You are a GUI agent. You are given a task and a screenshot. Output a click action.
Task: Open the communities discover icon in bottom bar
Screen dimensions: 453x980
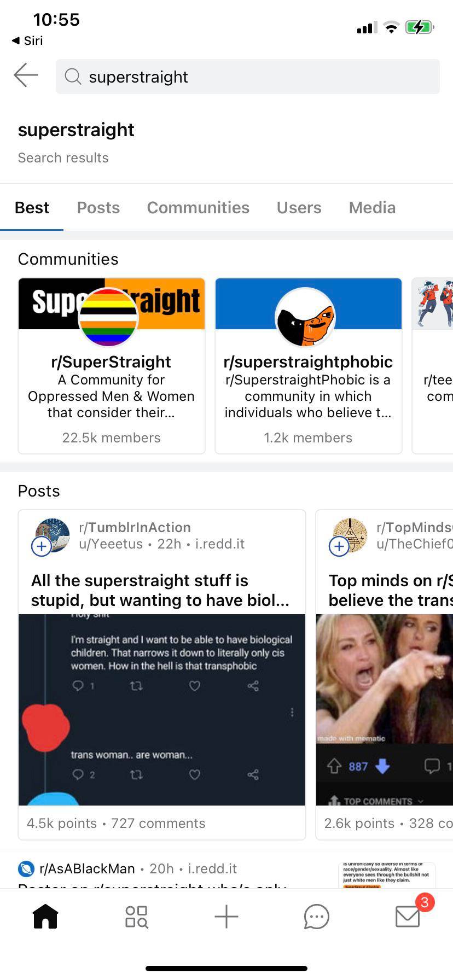pyautogui.click(x=136, y=917)
